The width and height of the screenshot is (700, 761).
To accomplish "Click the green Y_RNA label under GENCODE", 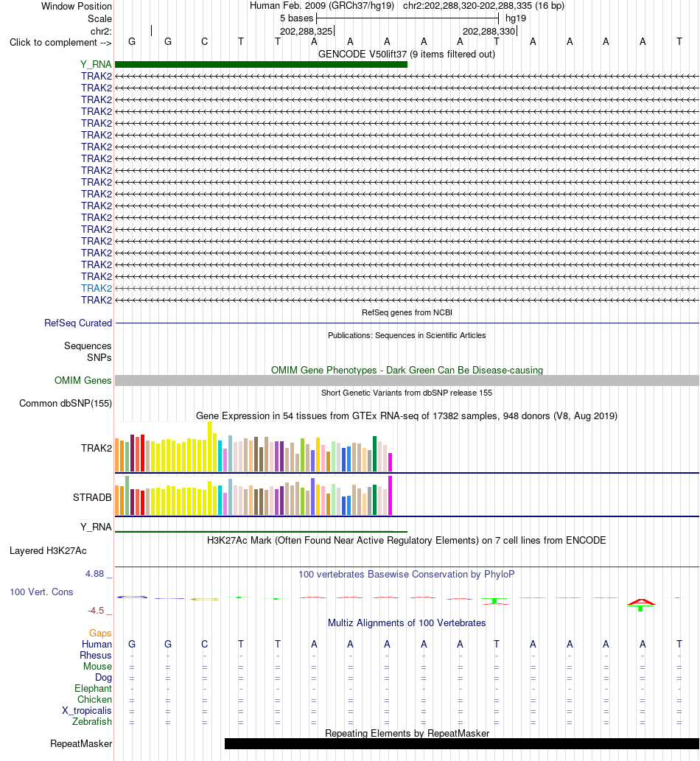I will [96, 64].
